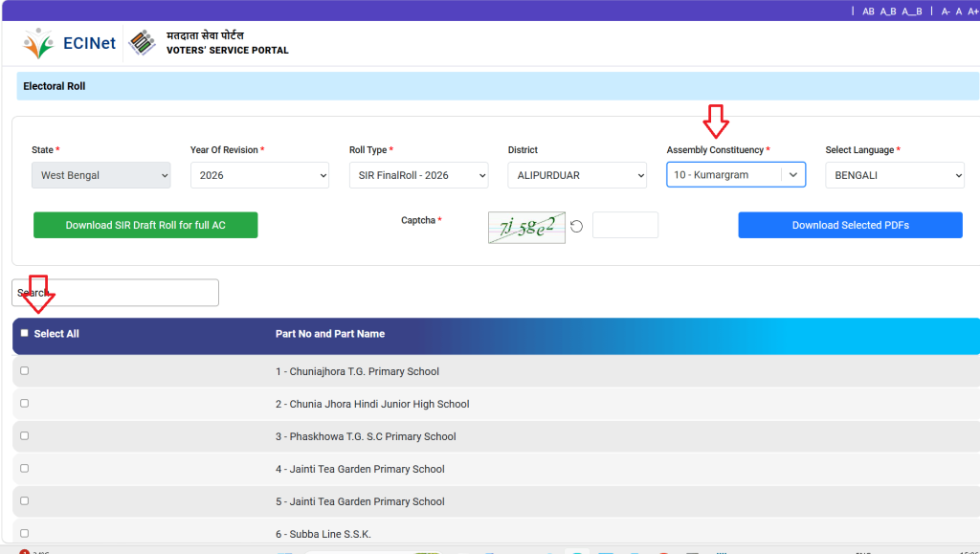Screen dimensions: 980x554
Task: Decrease font size with A- icon
Action: click(x=947, y=11)
